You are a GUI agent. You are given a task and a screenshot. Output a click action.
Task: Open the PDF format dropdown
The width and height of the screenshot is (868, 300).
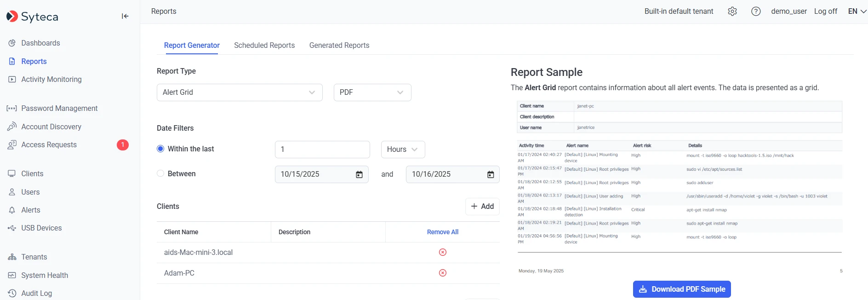click(x=372, y=92)
